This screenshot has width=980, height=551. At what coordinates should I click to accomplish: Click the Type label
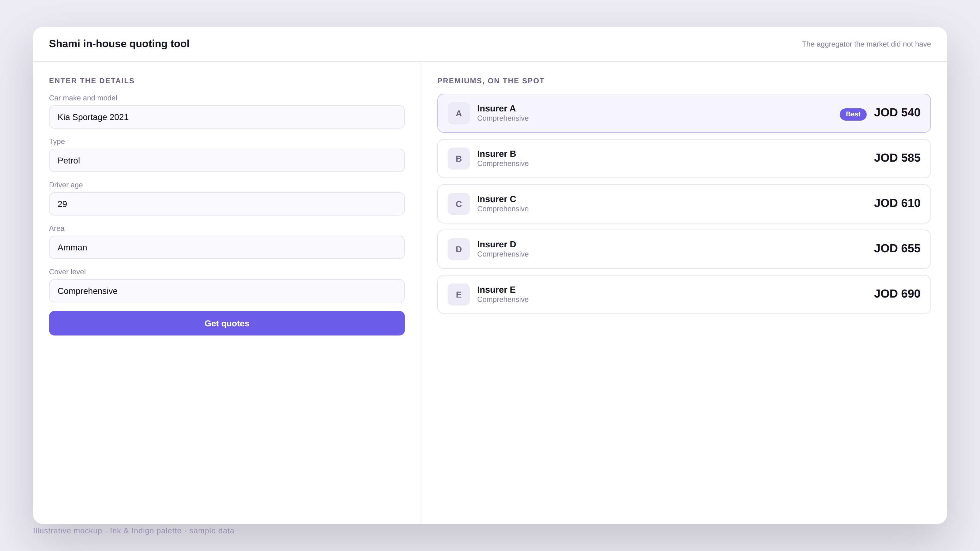point(57,141)
